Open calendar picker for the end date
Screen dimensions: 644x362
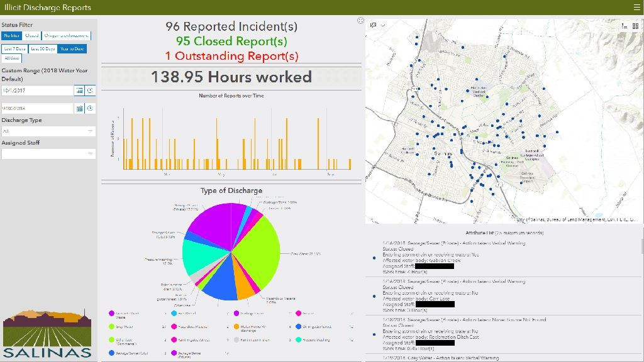point(79,108)
